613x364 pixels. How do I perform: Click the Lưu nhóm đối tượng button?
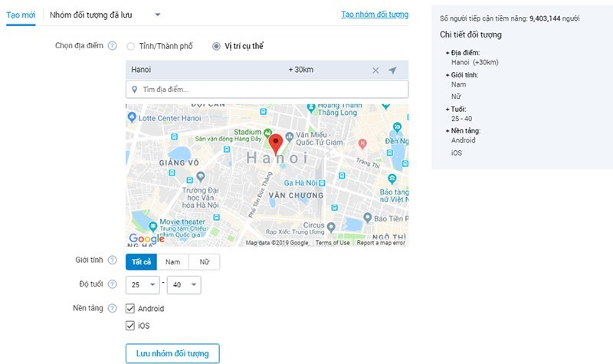tap(172, 353)
